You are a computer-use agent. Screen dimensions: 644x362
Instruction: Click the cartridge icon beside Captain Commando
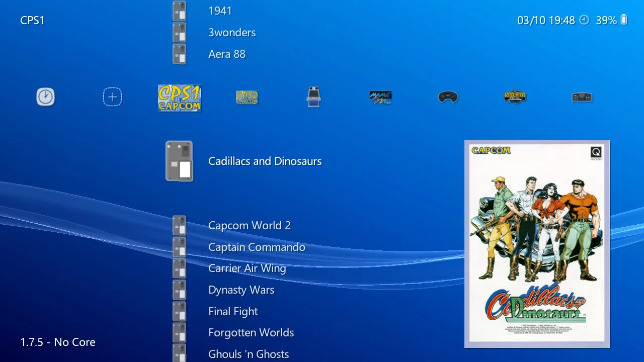coord(180,247)
